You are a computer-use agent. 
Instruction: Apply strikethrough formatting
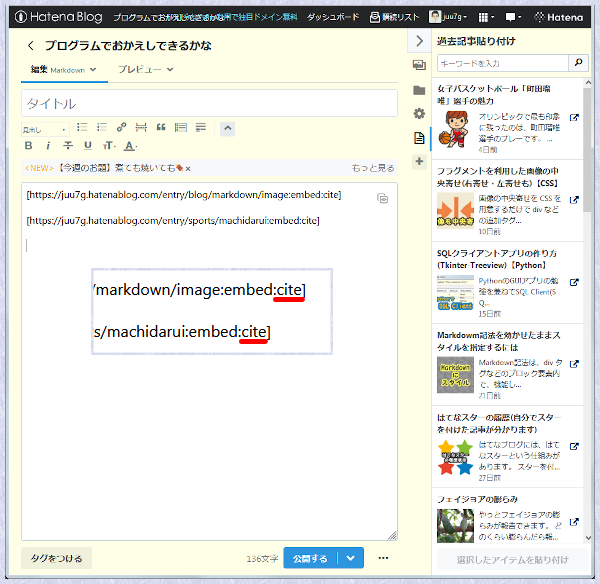68,145
